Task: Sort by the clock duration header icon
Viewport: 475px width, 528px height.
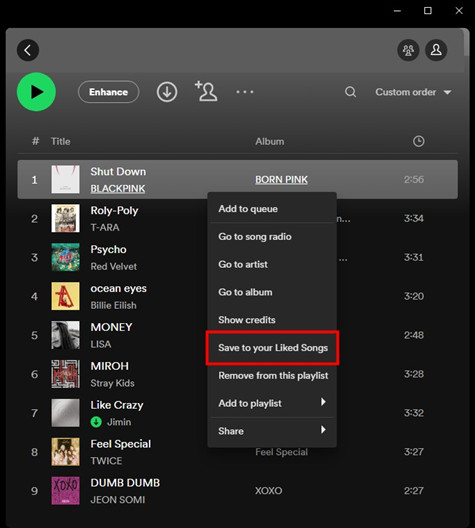Action: tap(418, 141)
